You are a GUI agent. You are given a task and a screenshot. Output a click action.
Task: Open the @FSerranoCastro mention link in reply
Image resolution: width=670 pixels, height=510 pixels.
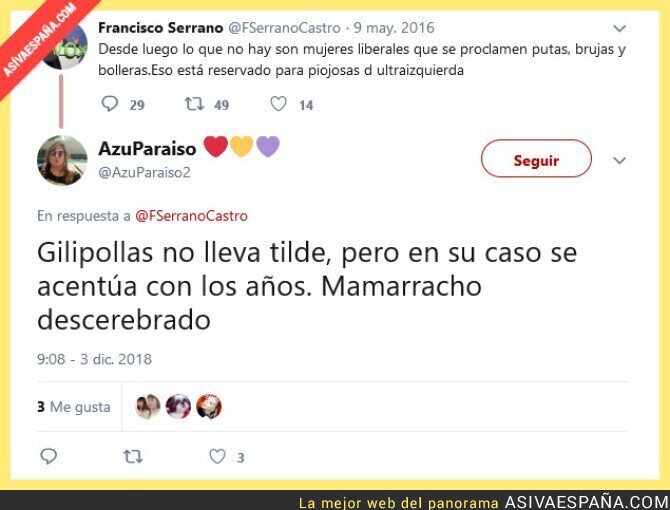coord(191,216)
